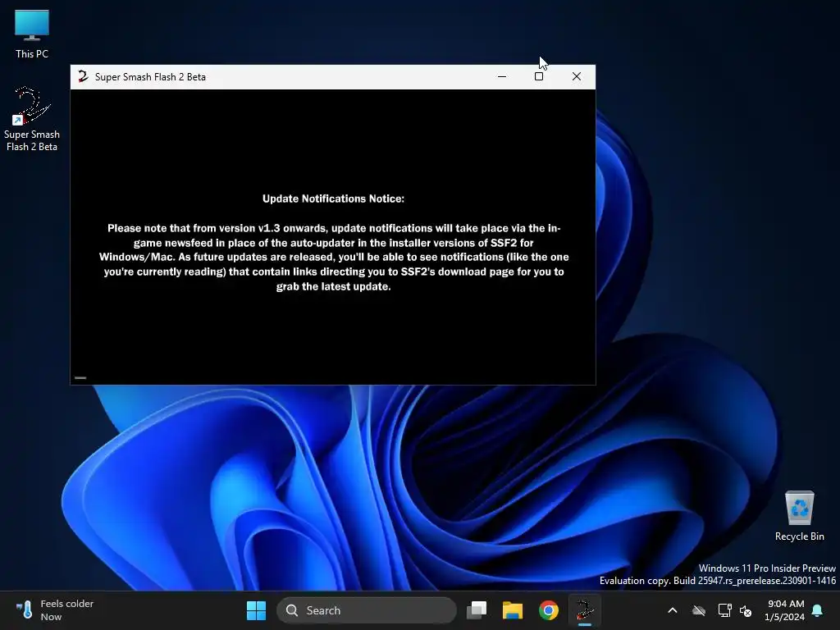This screenshot has height=630, width=840.
Task: Maximize the Super Smash Flash 2 Beta window
Action: pos(539,76)
